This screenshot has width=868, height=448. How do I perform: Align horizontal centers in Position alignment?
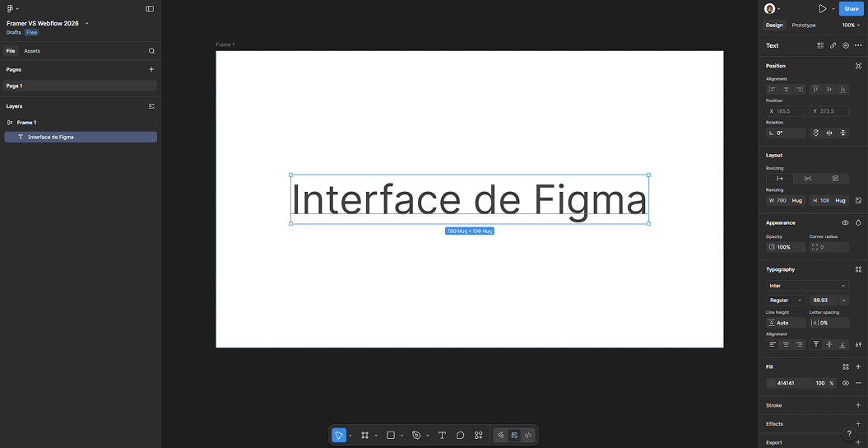pos(786,89)
